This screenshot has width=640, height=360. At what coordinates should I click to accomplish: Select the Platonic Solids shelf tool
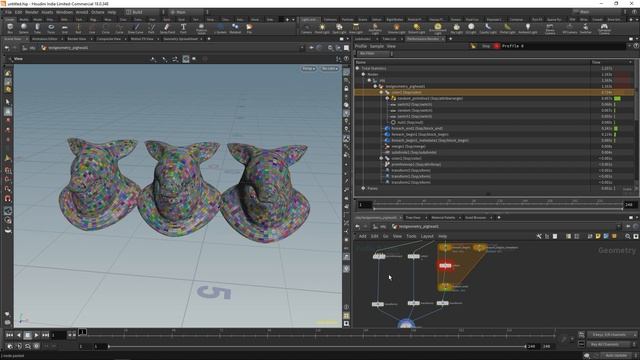[201, 28]
